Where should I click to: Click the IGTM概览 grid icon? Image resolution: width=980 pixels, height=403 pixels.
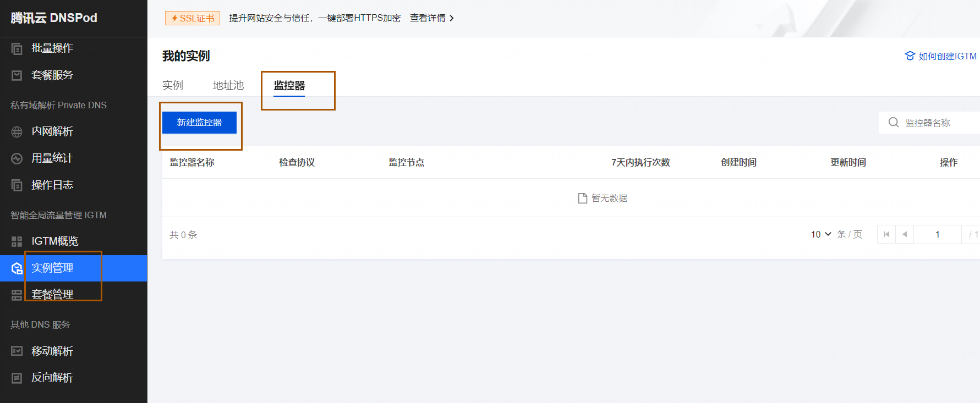pos(17,241)
